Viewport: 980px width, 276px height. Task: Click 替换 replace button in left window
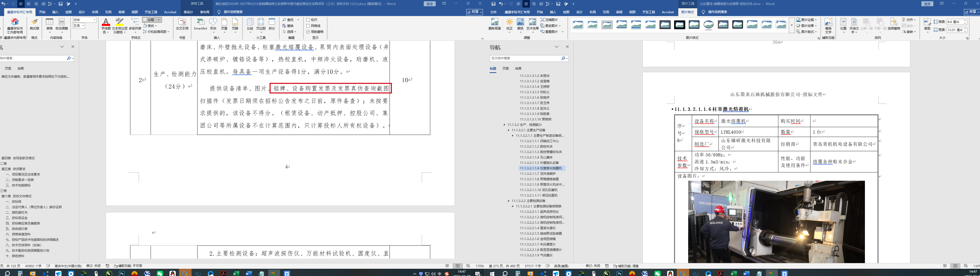pyautogui.click(x=288, y=26)
